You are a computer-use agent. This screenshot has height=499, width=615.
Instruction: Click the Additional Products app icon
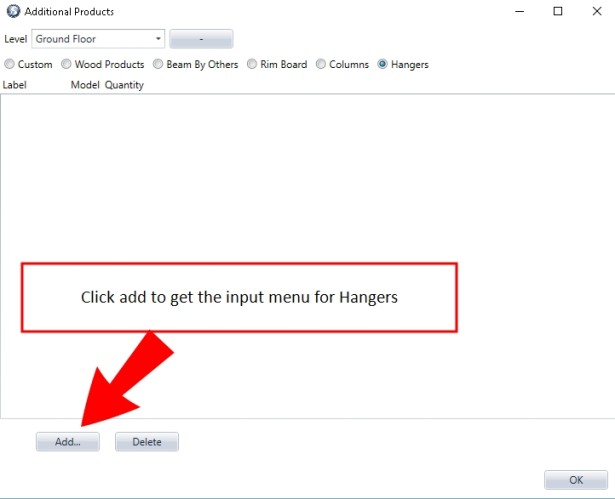13,11
